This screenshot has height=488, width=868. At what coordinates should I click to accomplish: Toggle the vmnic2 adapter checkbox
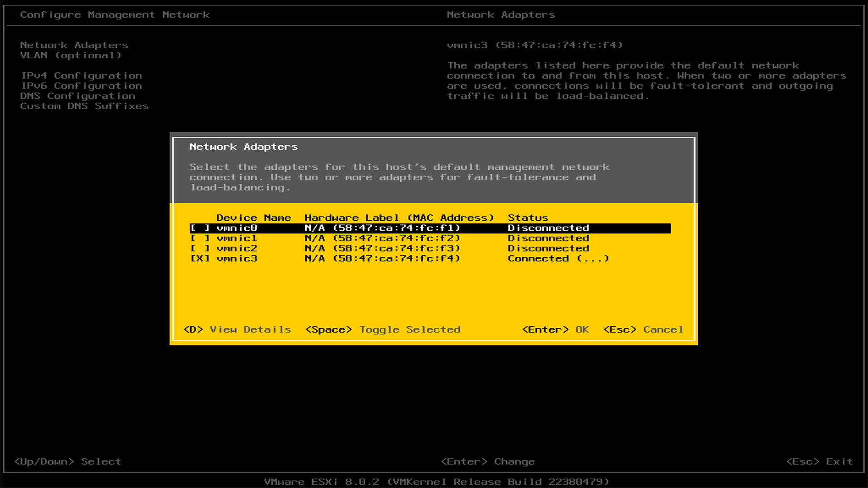pyautogui.click(x=200, y=248)
